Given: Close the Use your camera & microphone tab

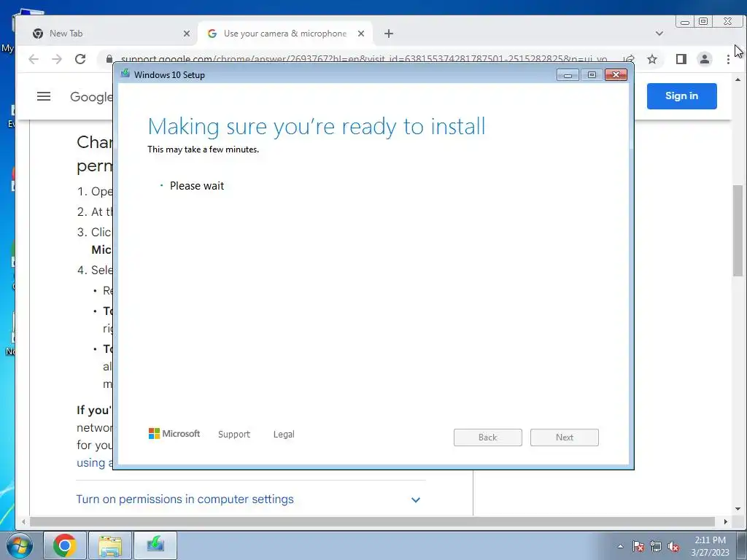Looking at the screenshot, I should point(361,34).
